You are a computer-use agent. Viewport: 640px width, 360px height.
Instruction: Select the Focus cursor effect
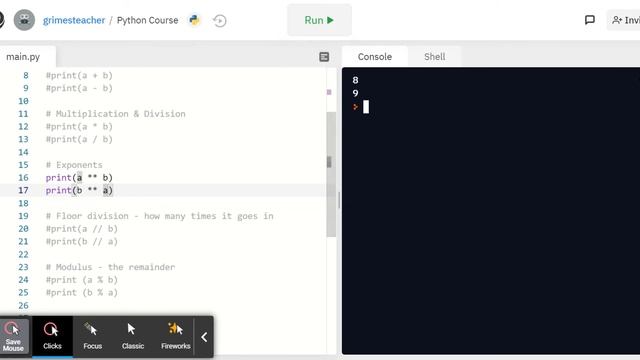(92, 336)
